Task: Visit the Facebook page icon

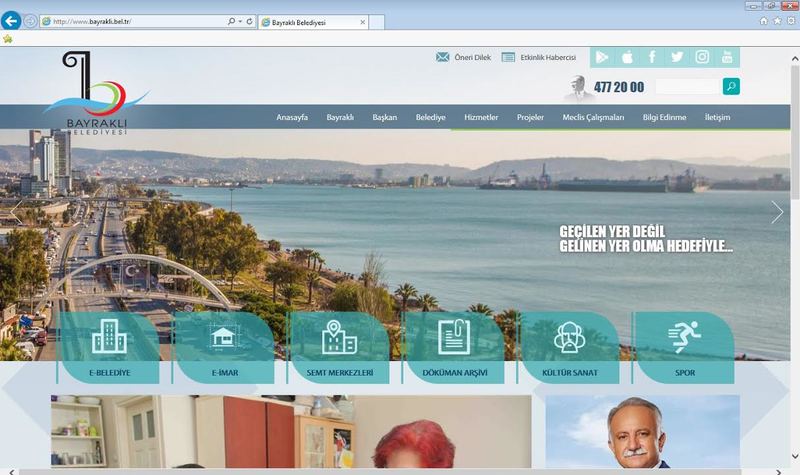Action: [652, 57]
